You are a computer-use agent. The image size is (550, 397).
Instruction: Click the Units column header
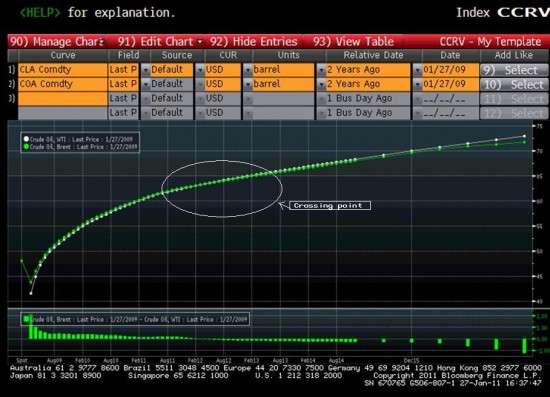(289, 55)
